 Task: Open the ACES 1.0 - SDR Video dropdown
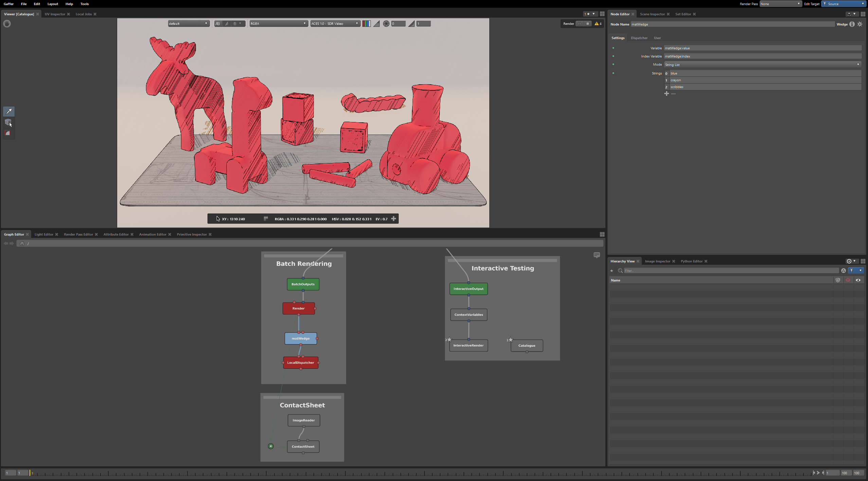pos(335,23)
